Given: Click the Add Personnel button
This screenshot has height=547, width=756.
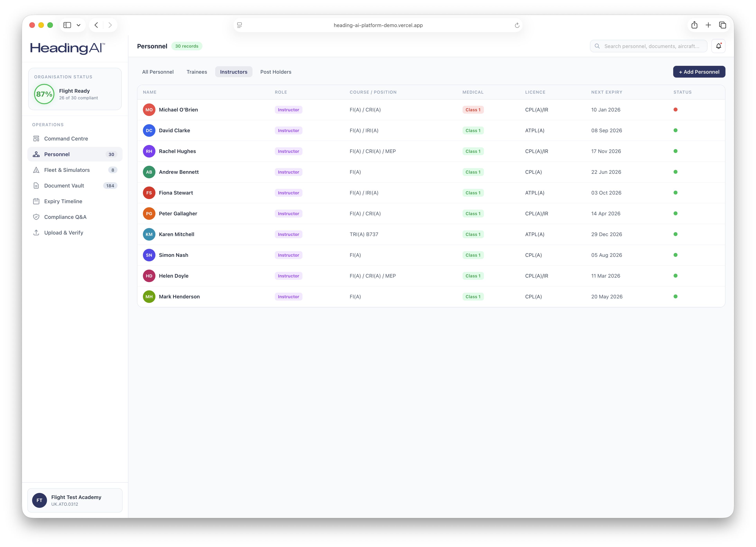Looking at the screenshot, I should click(699, 72).
